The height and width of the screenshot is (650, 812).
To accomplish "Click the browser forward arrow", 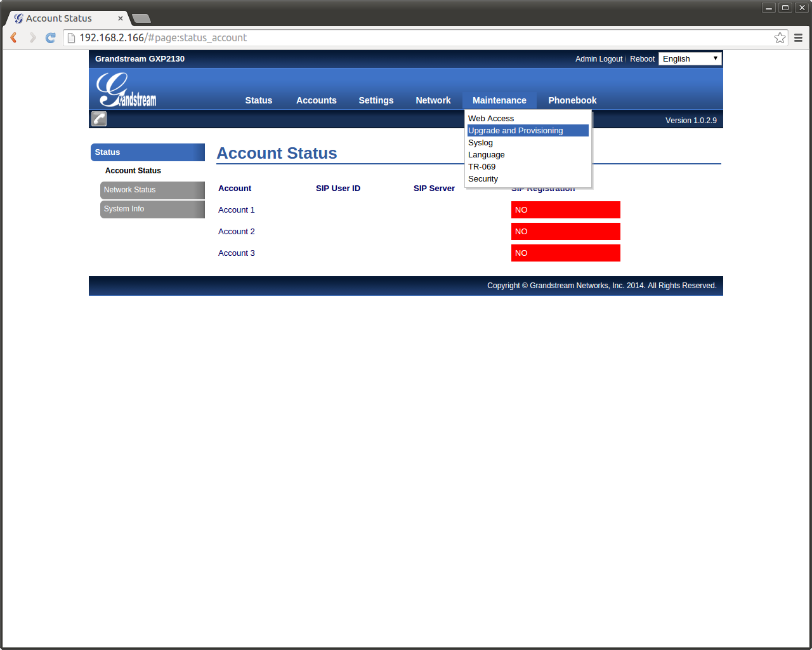I will [32, 37].
